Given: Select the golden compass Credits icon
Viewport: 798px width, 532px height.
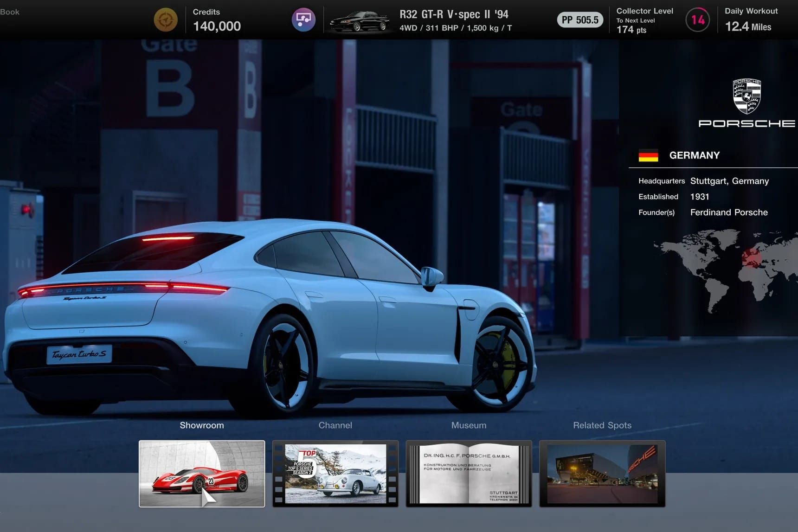Looking at the screenshot, I should [x=166, y=19].
